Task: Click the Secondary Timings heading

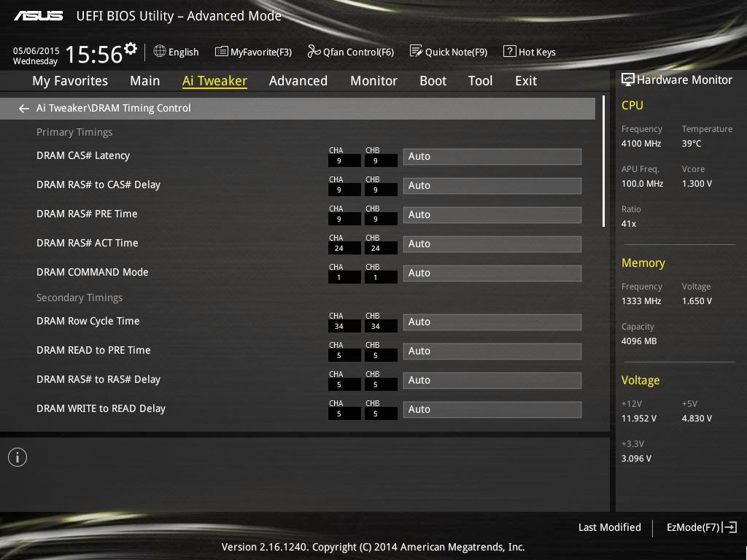Action: (80, 297)
